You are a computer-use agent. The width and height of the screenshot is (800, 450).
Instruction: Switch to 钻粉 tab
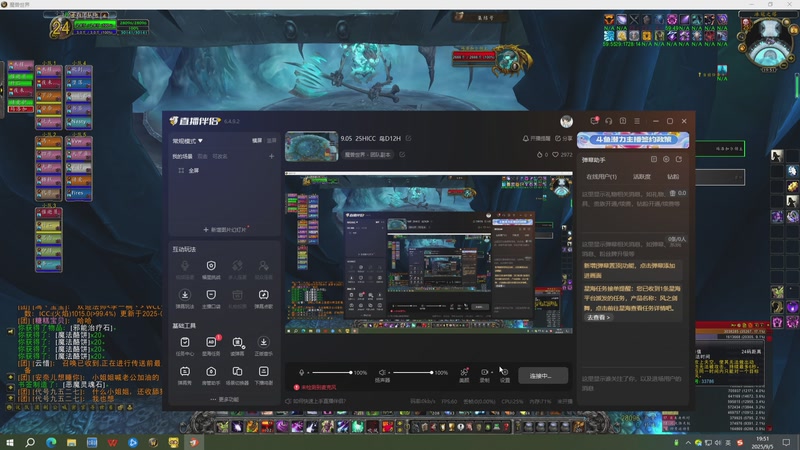pyautogui.click(x=673, y=177)
